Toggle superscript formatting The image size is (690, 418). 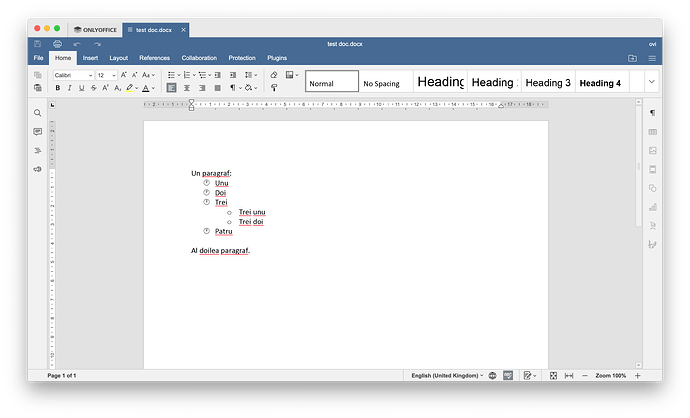click(106, 88)
